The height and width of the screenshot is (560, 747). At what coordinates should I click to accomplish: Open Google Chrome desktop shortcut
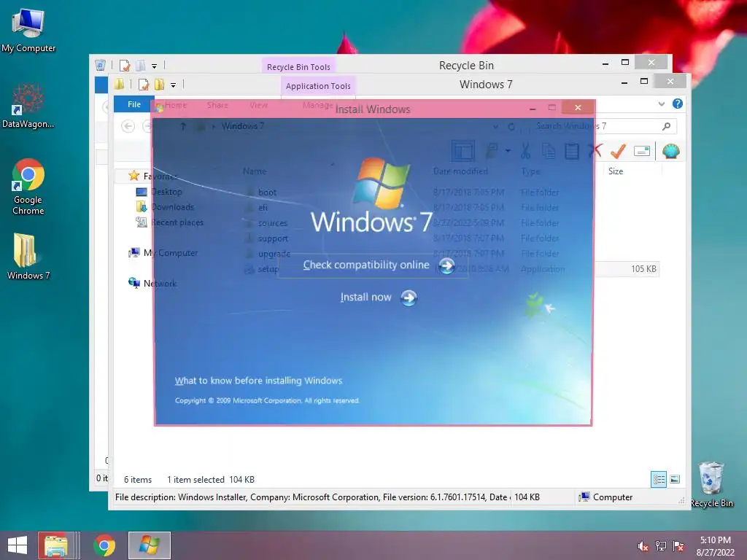point(28,186)
